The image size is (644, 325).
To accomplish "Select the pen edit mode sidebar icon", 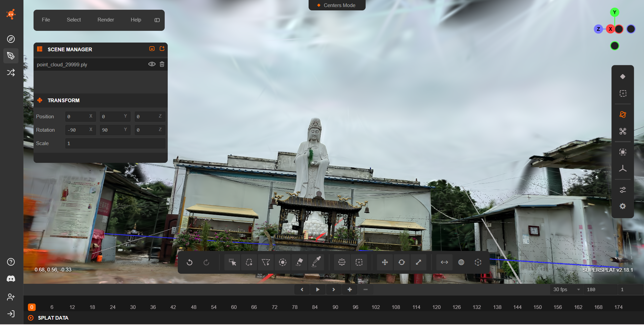I will click(x=11, y=56).
